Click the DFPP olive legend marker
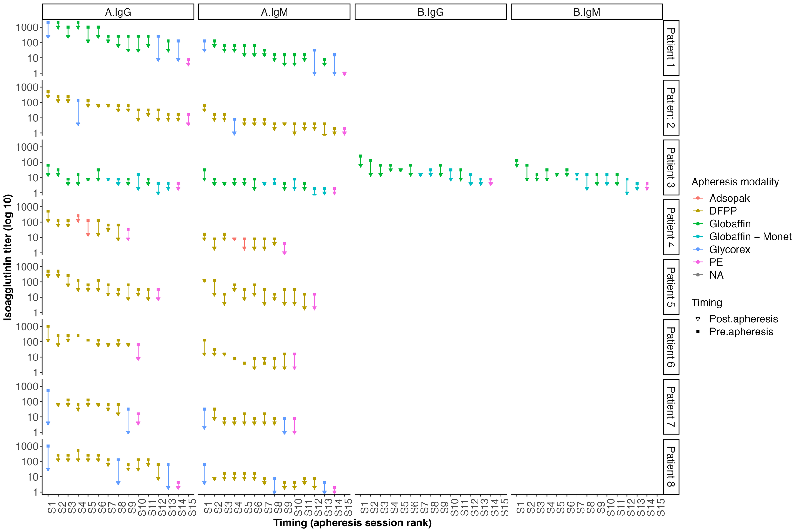795x532 pixels. pos(698,211)
